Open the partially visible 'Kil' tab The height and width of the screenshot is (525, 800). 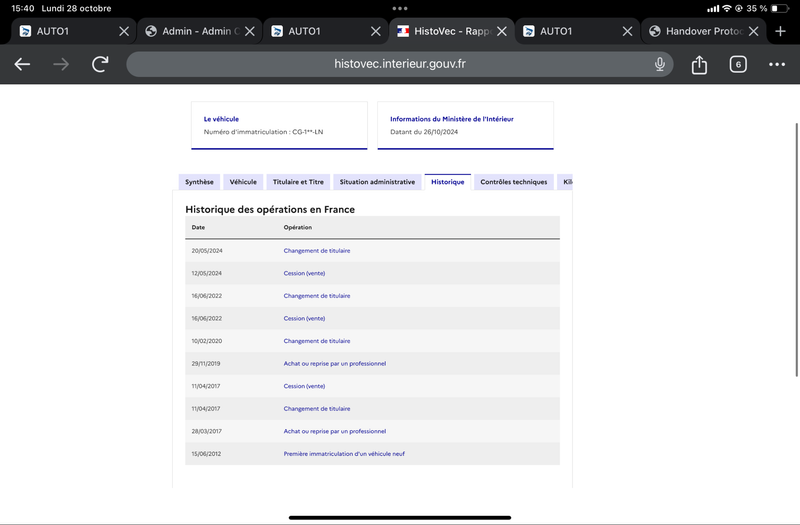[x=565, y=182]
